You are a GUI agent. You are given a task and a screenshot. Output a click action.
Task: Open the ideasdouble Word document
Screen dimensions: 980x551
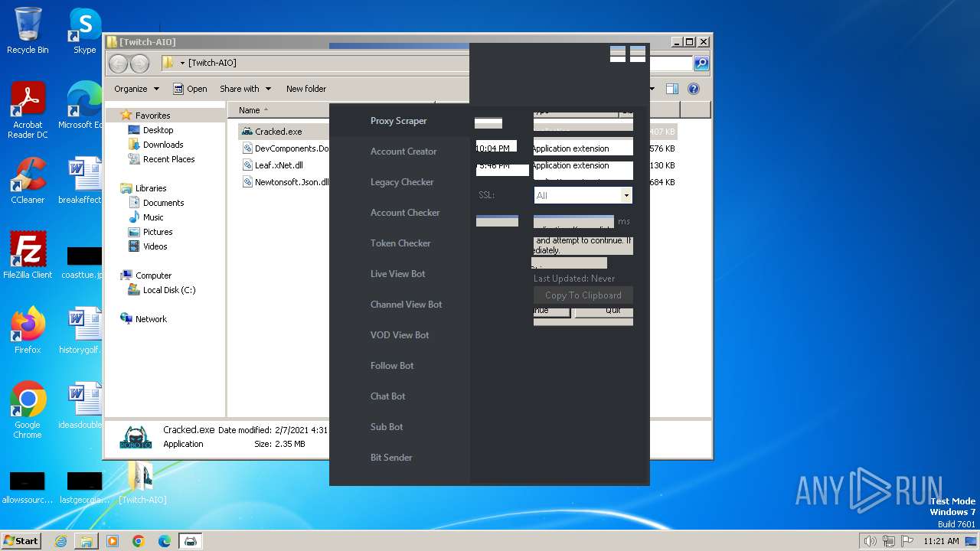[x=82, y=406]
